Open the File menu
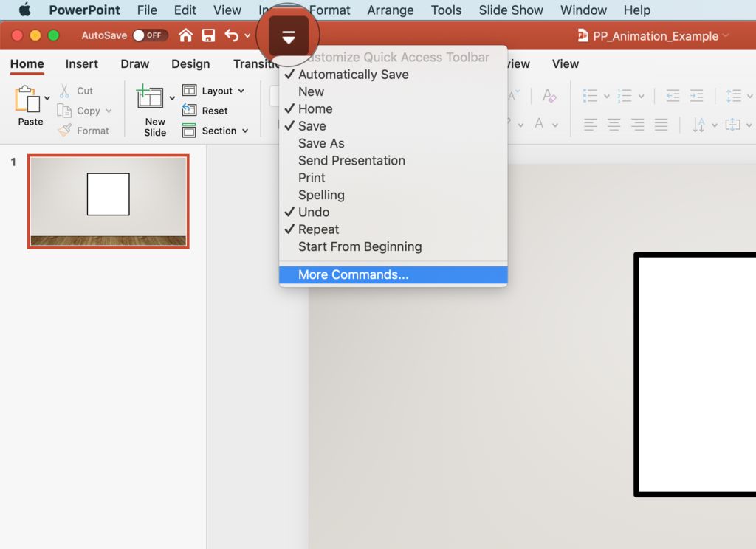The width and height of the screenshot is (756, 549). pos(147,10)
